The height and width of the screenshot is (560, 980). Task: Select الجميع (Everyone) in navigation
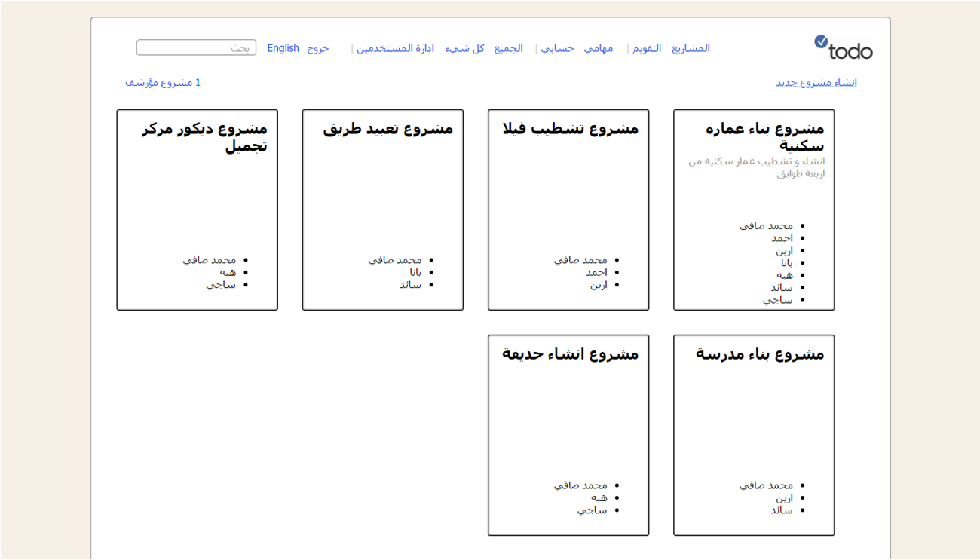[509, 48]
